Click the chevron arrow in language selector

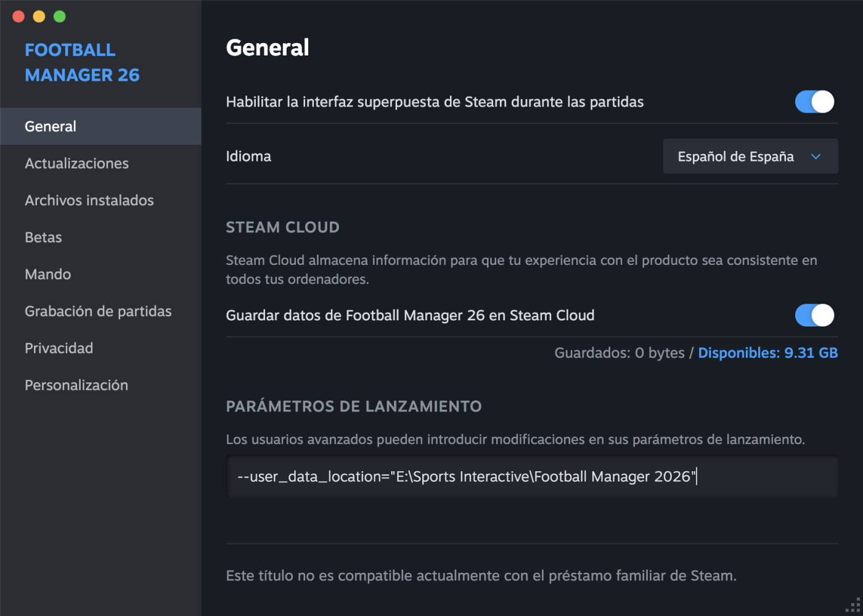(x=816, y=156)
